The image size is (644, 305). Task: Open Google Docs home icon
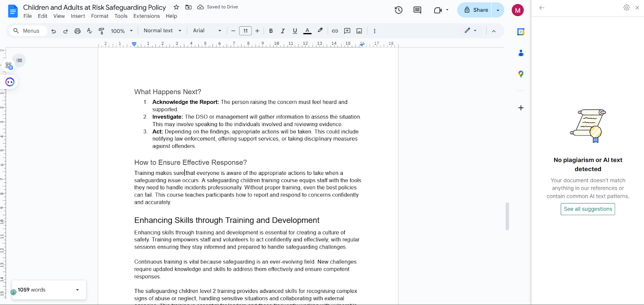point(13,11)
